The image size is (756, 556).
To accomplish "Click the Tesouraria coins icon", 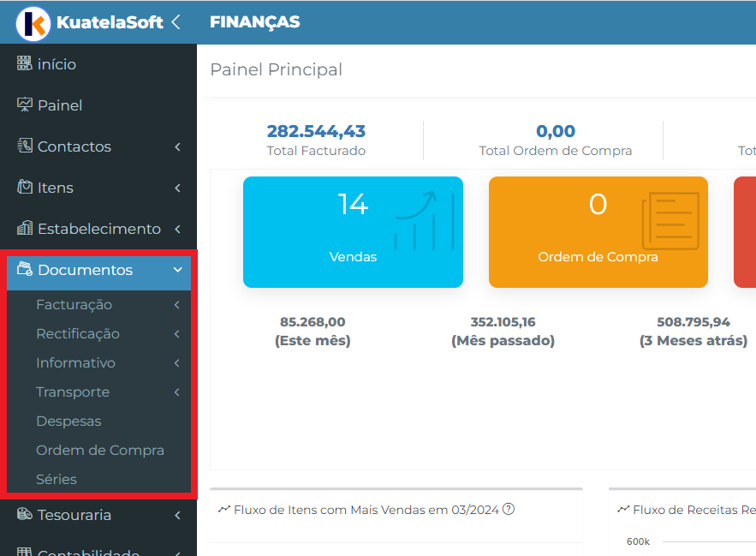I will point(25,514).
